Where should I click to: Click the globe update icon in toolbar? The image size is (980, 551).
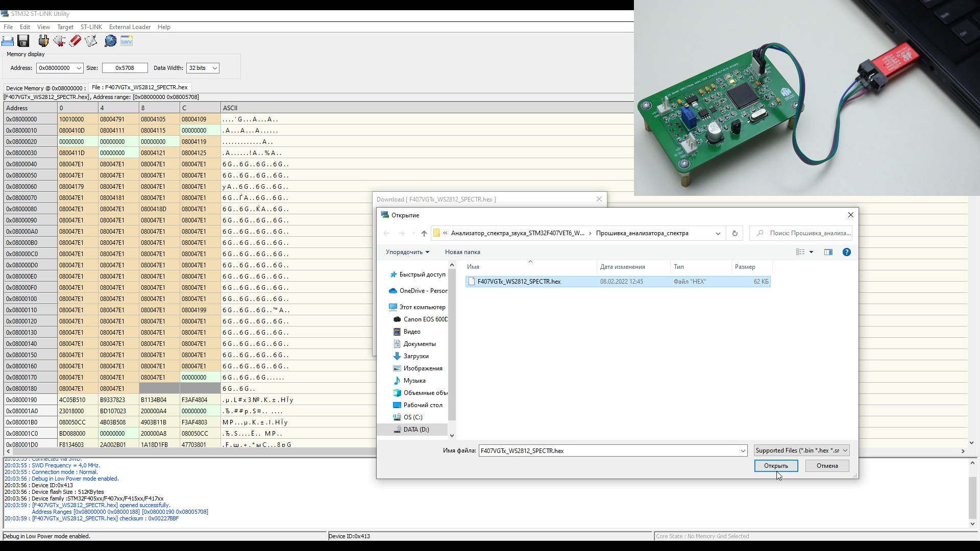110,41
